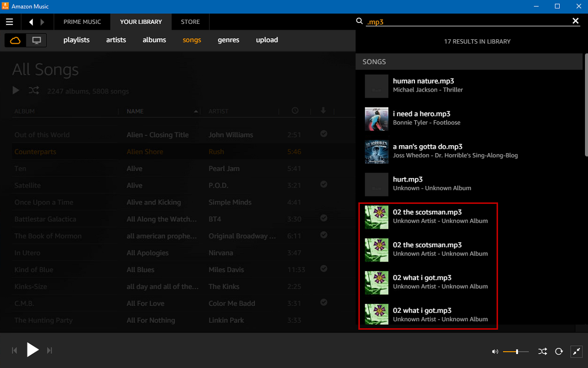
Task: Click Footloose album art thumbnail
Action: pos(376,119)
